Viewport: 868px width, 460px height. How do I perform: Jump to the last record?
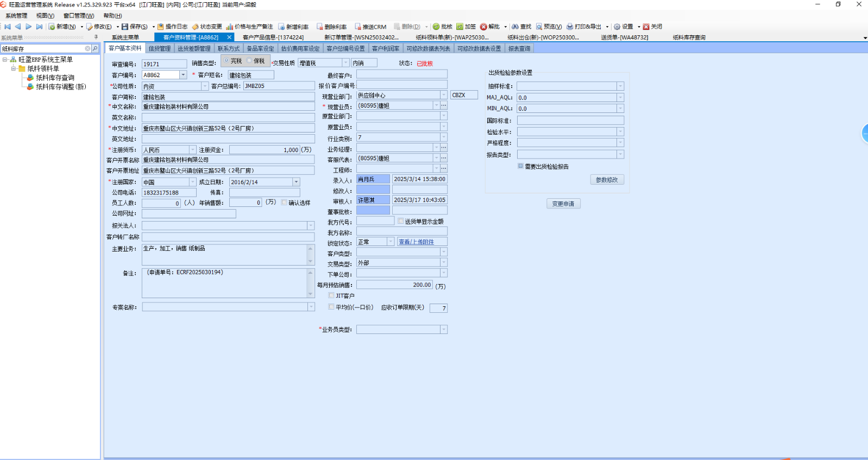pos(39,27)
